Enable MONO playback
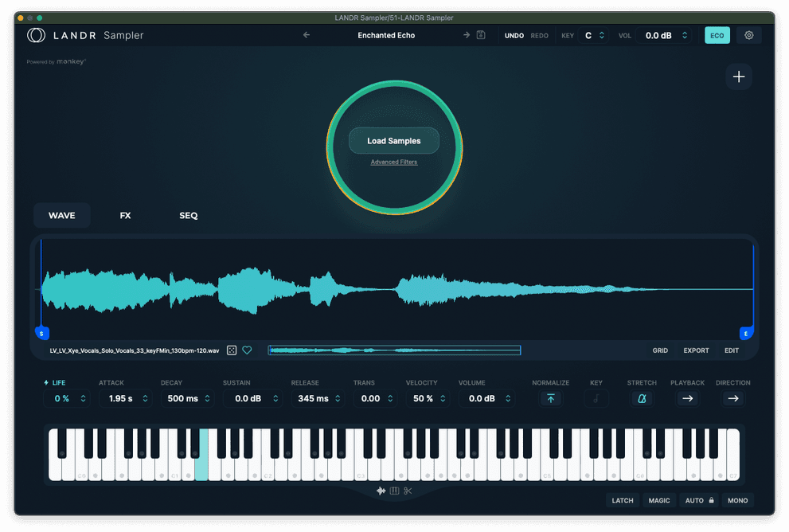 click(736, 500)
